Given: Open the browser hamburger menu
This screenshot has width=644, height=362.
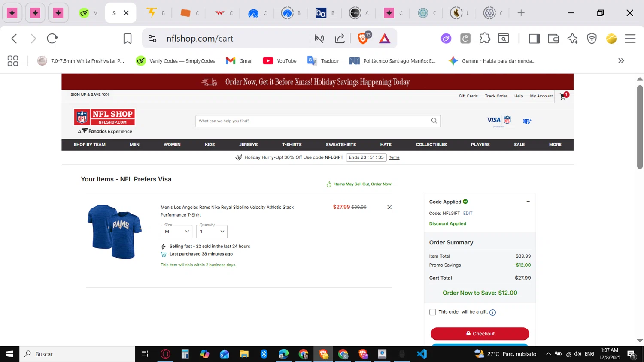Looking at the screenshot, I should point(630,39).
